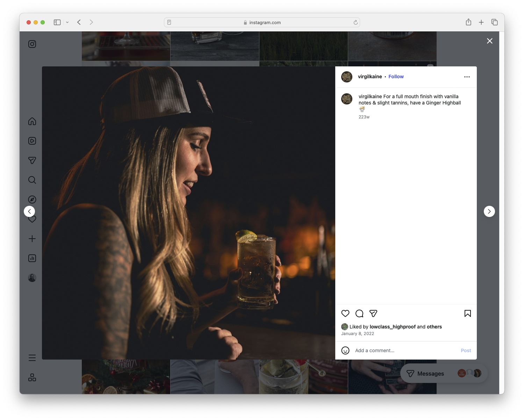Like the post with the heart icon
Image resolution: width=524 pixels, height=420 pixels.
pos(345,313)
